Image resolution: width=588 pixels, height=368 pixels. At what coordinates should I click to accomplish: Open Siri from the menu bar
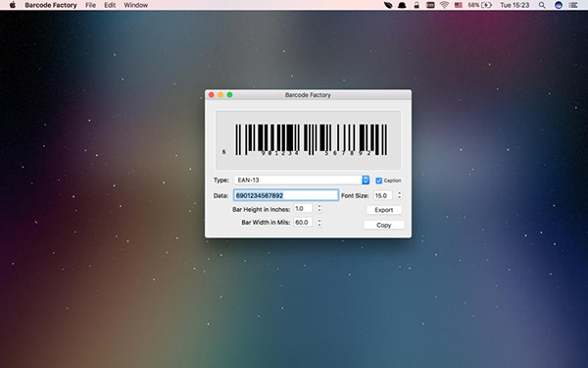pos(559,5)
